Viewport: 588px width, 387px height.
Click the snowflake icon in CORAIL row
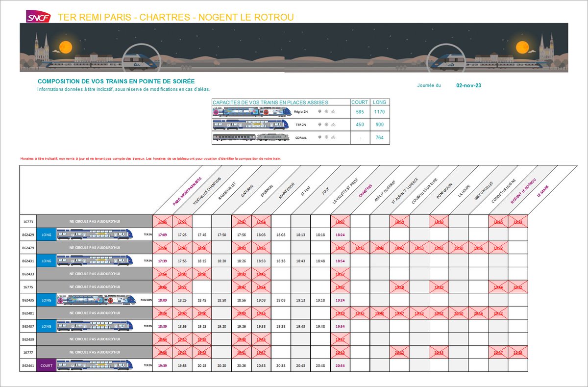point(326,137)
